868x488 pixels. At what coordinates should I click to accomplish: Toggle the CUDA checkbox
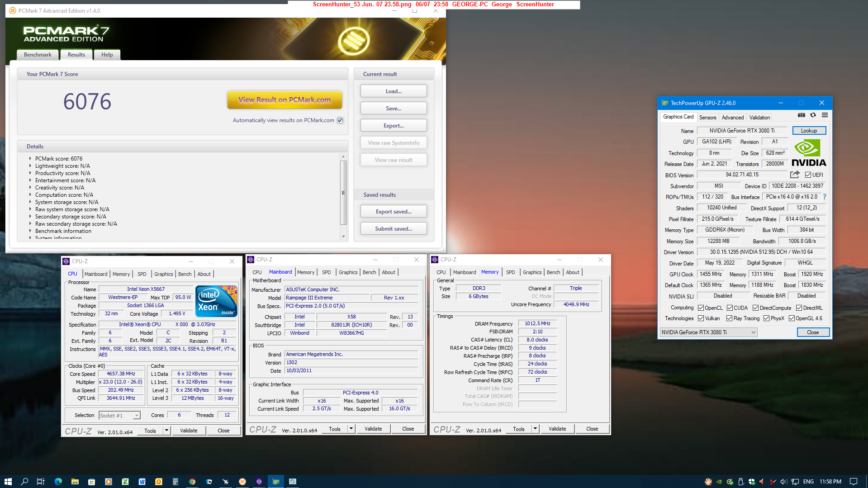point(730,308)
